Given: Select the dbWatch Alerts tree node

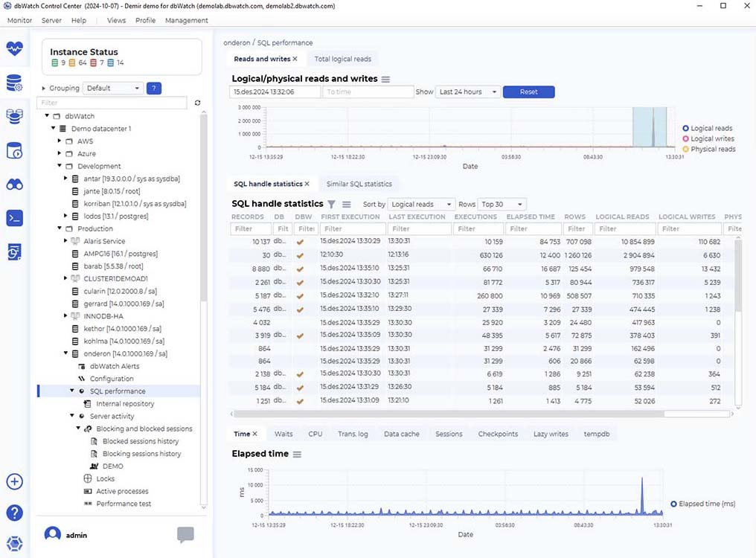Looking at the screenshot, I should [115, 366].
